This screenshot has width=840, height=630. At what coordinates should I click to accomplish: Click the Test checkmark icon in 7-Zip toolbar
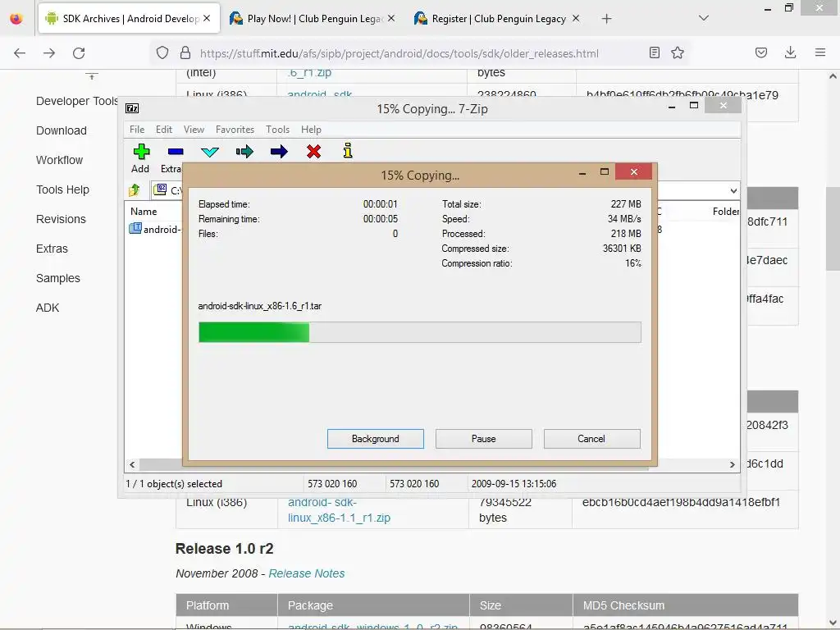point(209,152)
